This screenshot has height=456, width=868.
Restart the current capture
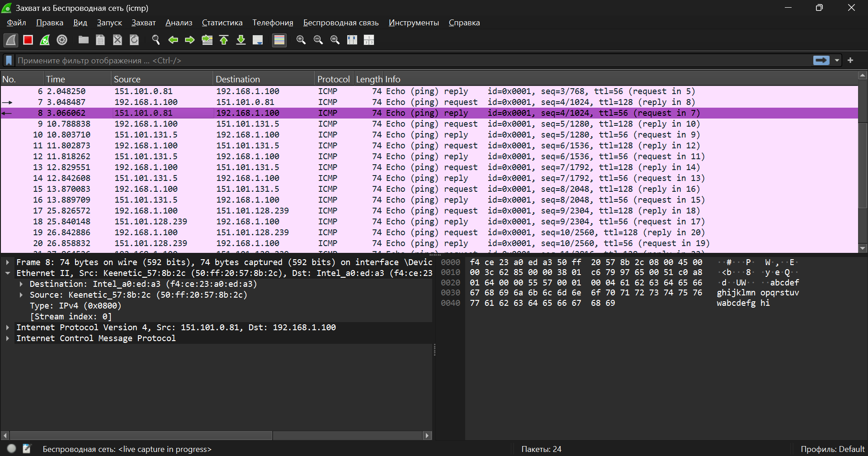click(x=45, y=40)
